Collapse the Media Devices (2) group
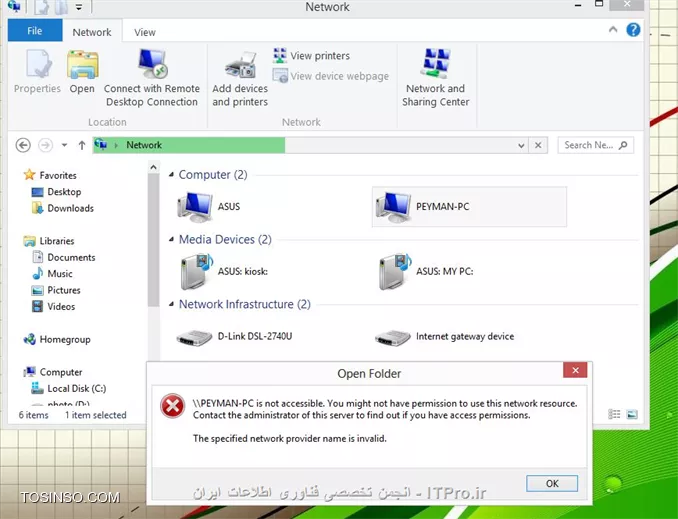Screen dimensions: 678x519 pos(171,239)
